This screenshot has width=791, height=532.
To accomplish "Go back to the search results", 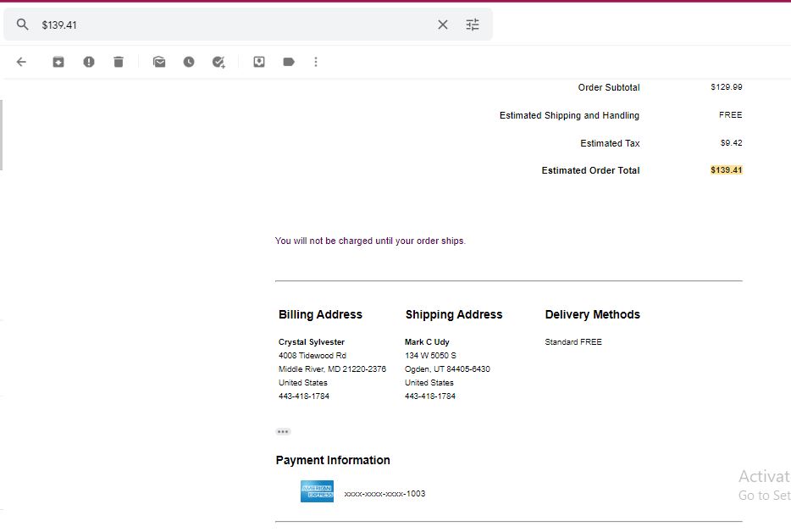I will pyautogui.click(x=21, y=62).
